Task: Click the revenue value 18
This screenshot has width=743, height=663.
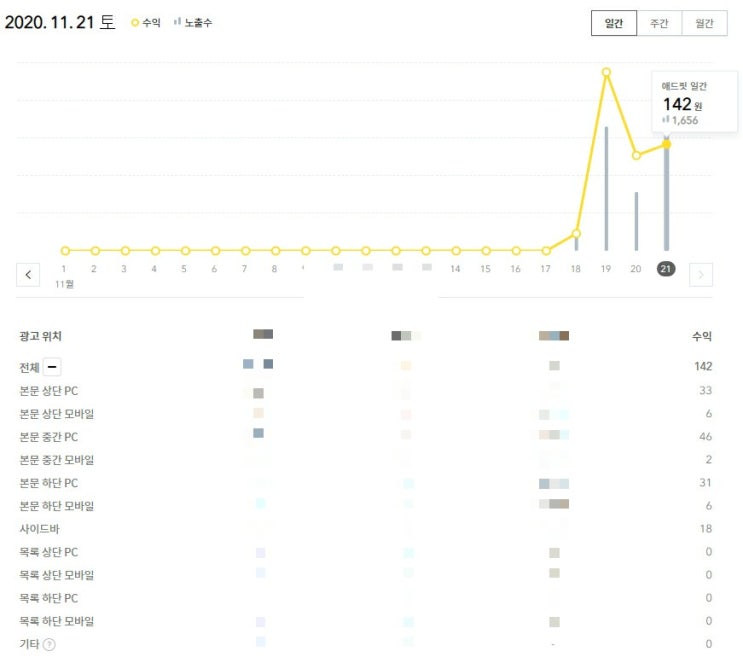Action: click(x=706, y=528)
